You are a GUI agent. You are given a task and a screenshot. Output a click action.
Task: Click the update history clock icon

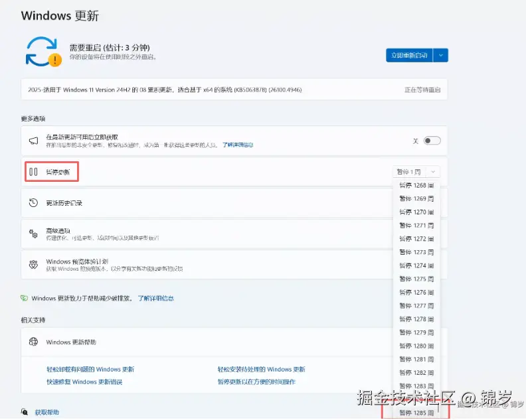(x=33, y=202)
